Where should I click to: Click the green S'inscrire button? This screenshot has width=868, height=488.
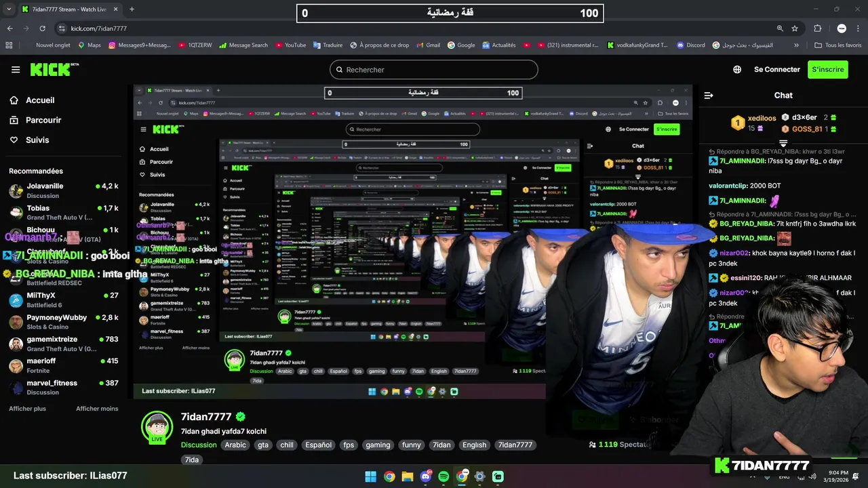coord(828,69)
